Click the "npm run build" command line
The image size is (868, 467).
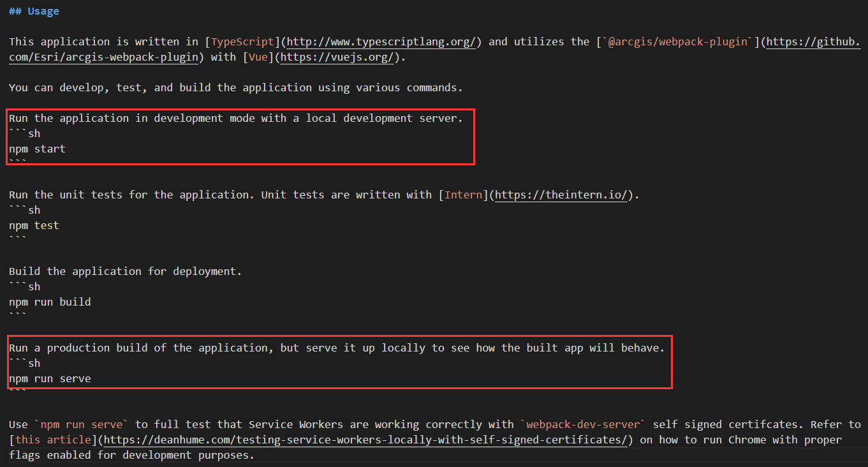[x=50, y=302]
